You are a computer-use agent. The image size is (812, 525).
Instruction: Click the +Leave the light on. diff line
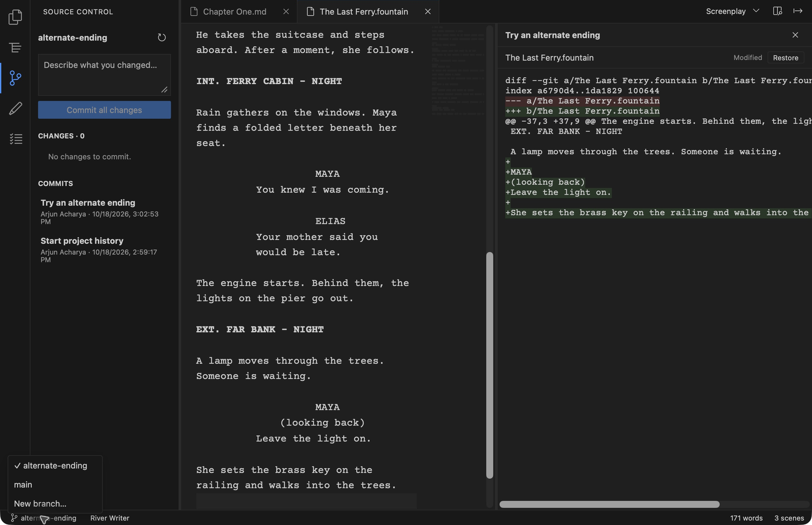(x=558, y=192)
